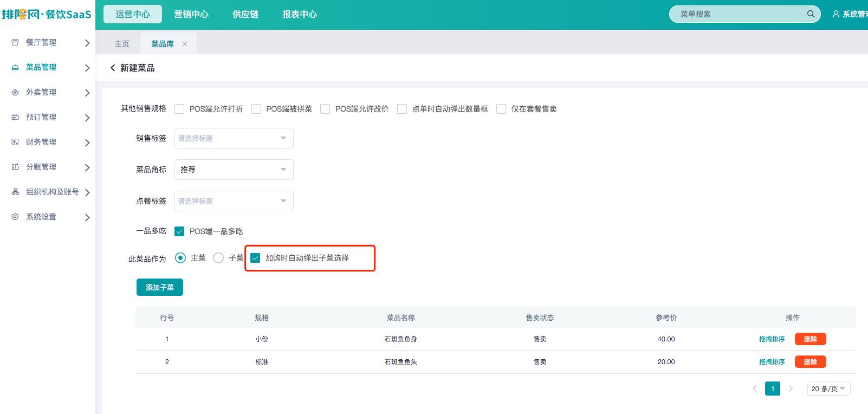Enable POS端允许改价 checkbox
Screen dimensions: 868x414
(325, 109)
